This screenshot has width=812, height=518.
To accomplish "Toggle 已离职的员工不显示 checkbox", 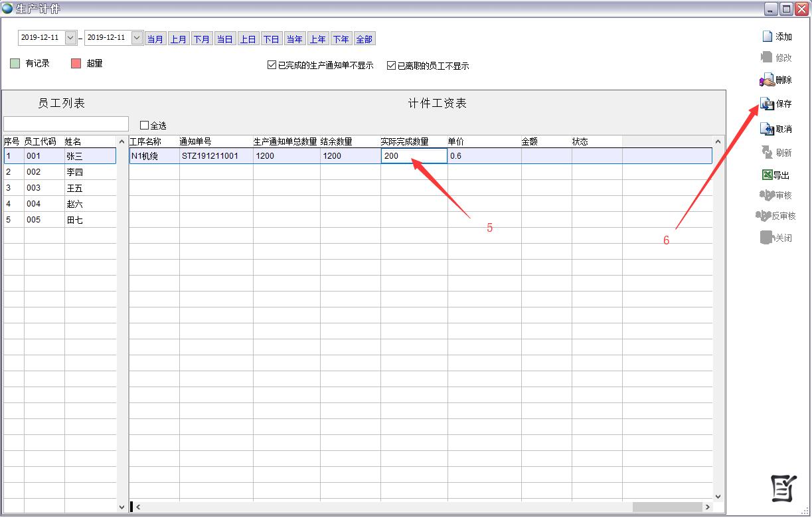I will click(392, 66).
